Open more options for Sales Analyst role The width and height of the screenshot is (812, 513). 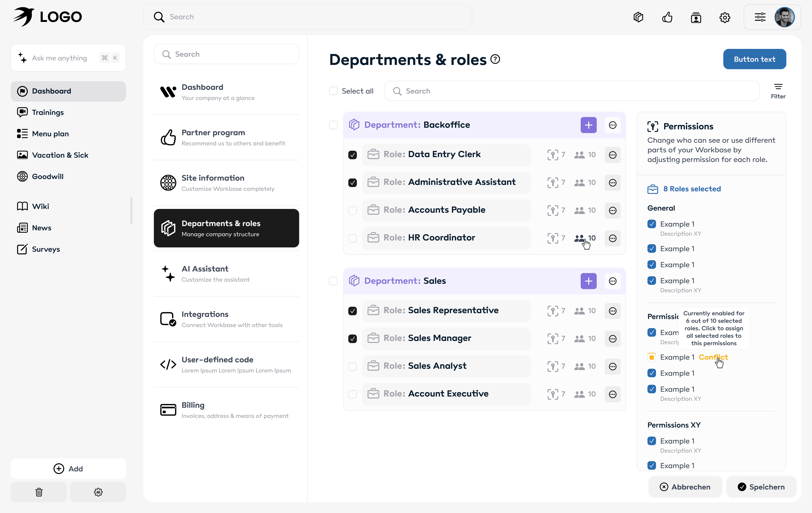(612, 366)
